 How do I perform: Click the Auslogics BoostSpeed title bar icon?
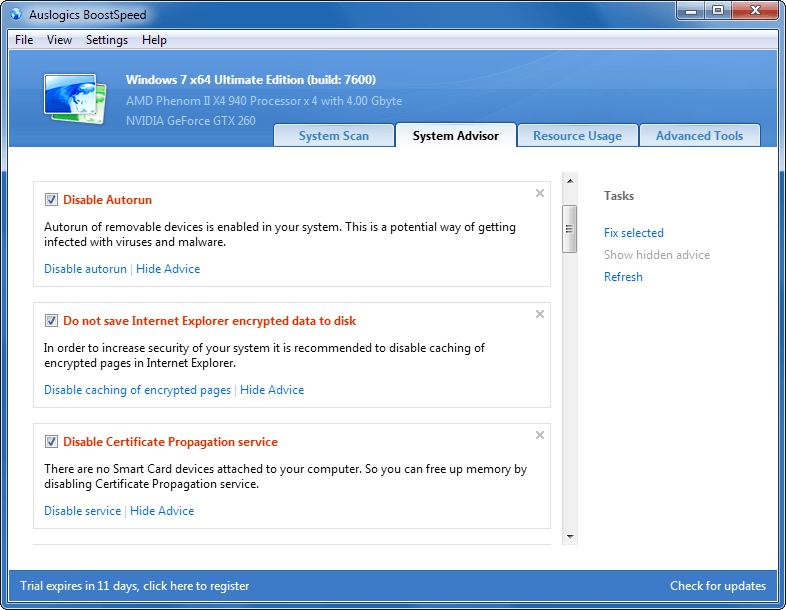click(x=16, y=14)
